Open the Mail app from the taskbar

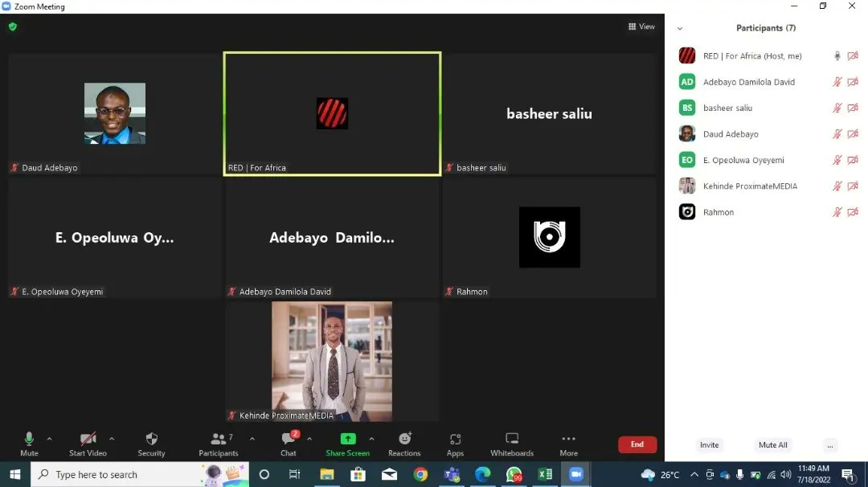point(389,474)
